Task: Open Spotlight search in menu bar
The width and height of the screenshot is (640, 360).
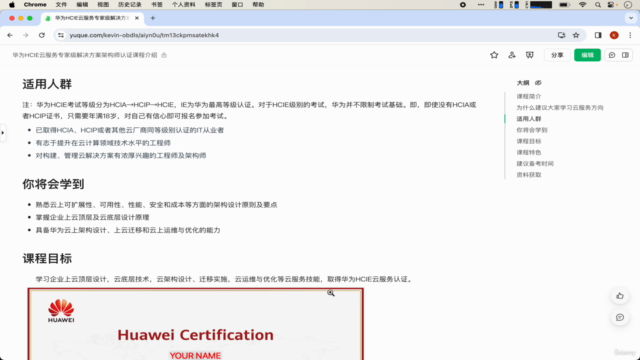Action: 598,4
